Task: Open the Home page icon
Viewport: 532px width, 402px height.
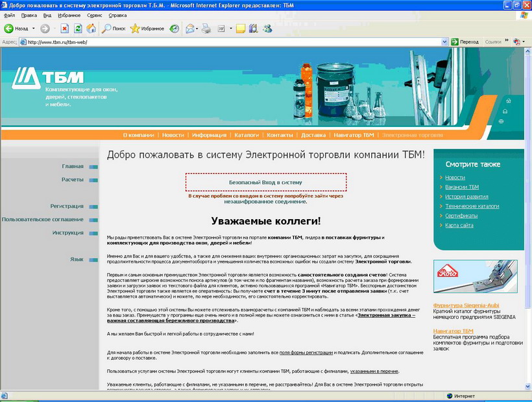Action: [91, 29]
